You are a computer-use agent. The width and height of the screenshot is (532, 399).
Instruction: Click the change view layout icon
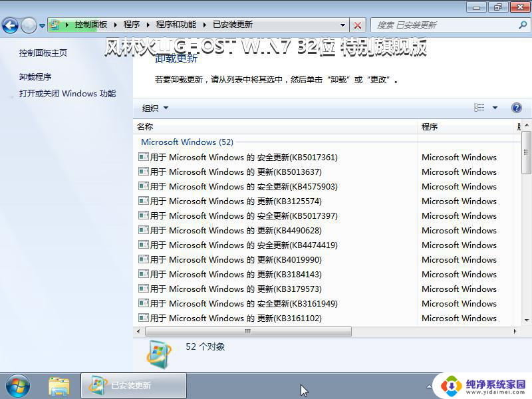point(479,108)
